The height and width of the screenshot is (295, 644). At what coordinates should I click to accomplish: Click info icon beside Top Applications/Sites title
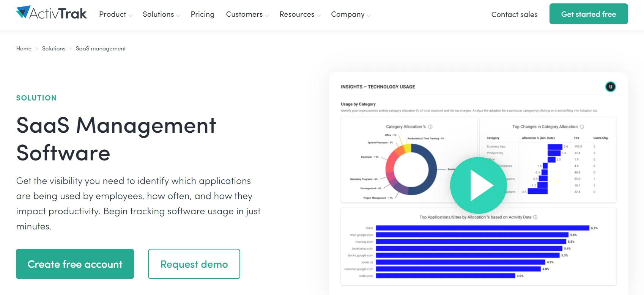[x=535, y=217]
